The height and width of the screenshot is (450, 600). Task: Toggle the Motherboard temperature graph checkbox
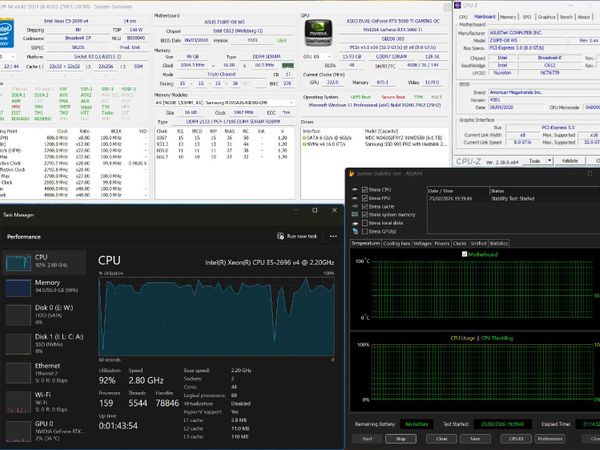point(465,254)
